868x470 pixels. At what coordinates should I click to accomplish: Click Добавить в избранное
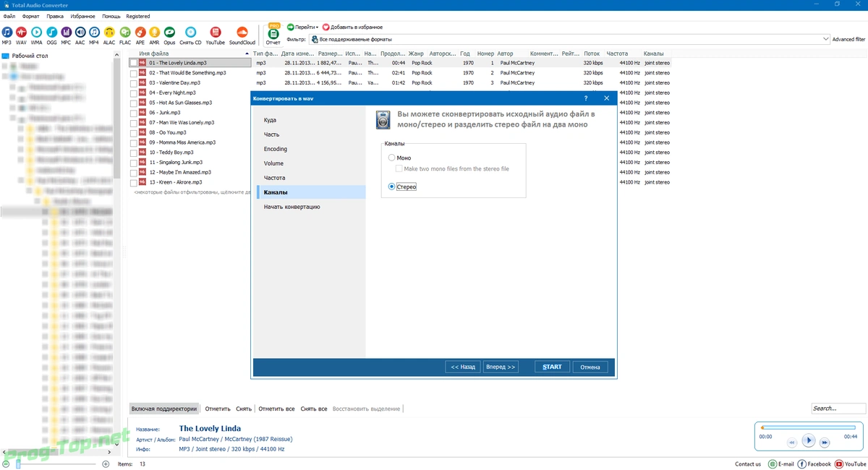pos(352,27)
